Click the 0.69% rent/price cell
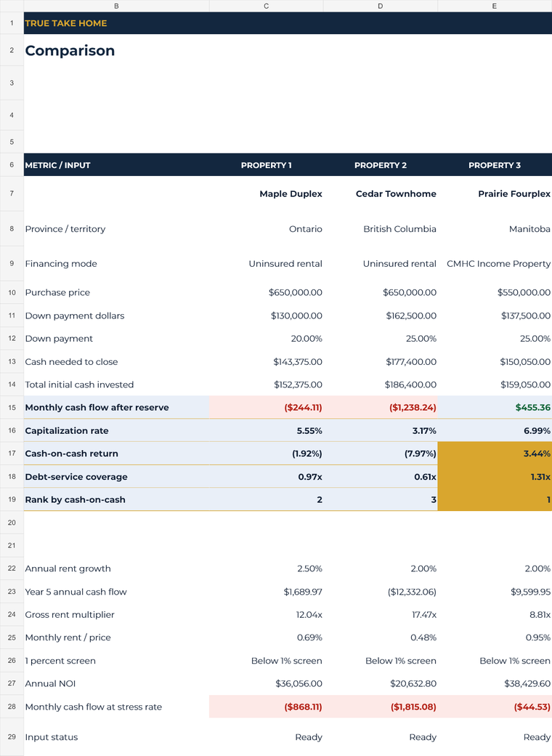The width and height of the screenshot is (552, 756). (266, 638)
